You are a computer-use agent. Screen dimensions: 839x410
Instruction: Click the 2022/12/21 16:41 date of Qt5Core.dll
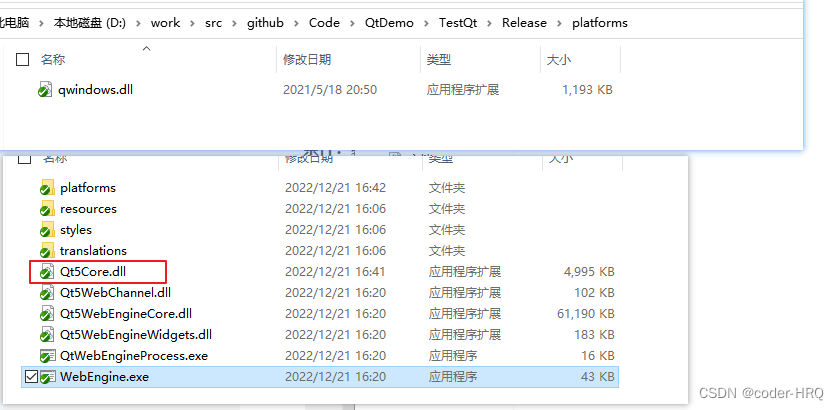click(x=335, y=272)
